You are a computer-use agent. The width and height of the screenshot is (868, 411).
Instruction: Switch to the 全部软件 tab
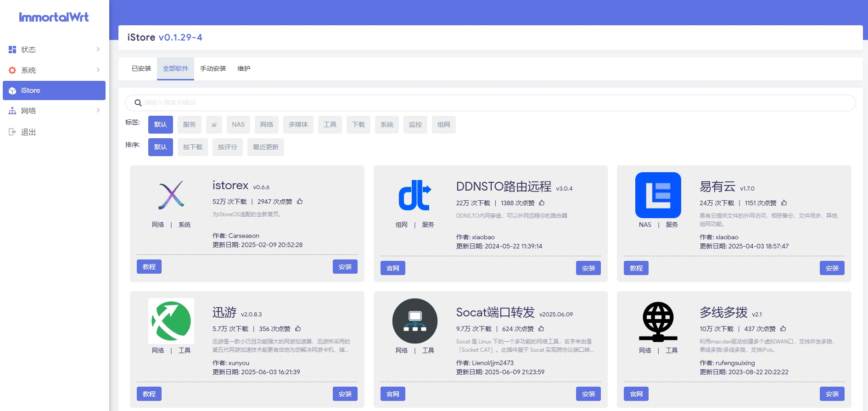click(x=176, y=68)
